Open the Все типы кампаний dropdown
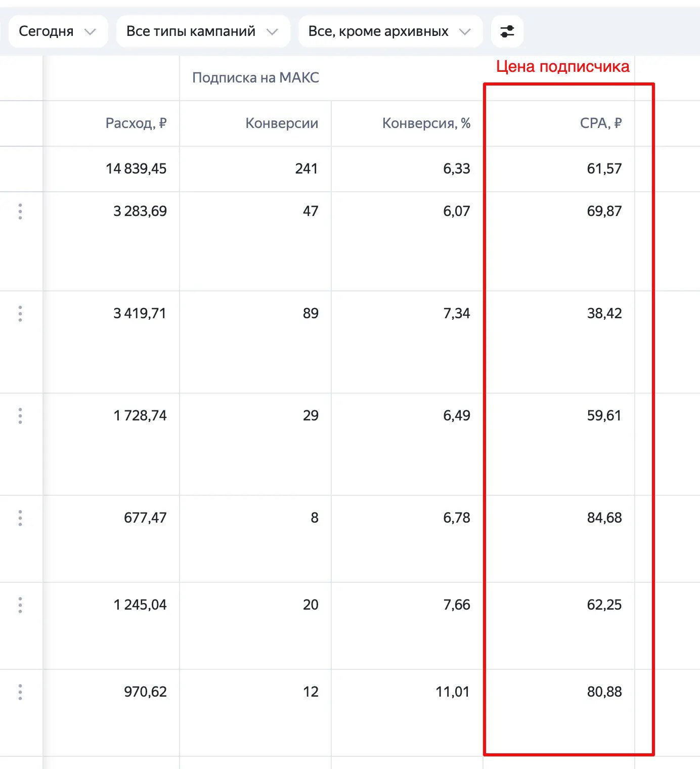Screen dimensions: 700x769 pos(203,31)
